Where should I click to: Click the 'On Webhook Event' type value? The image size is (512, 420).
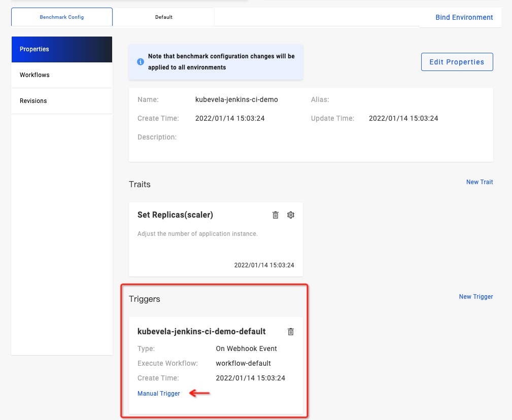point(246,348)
